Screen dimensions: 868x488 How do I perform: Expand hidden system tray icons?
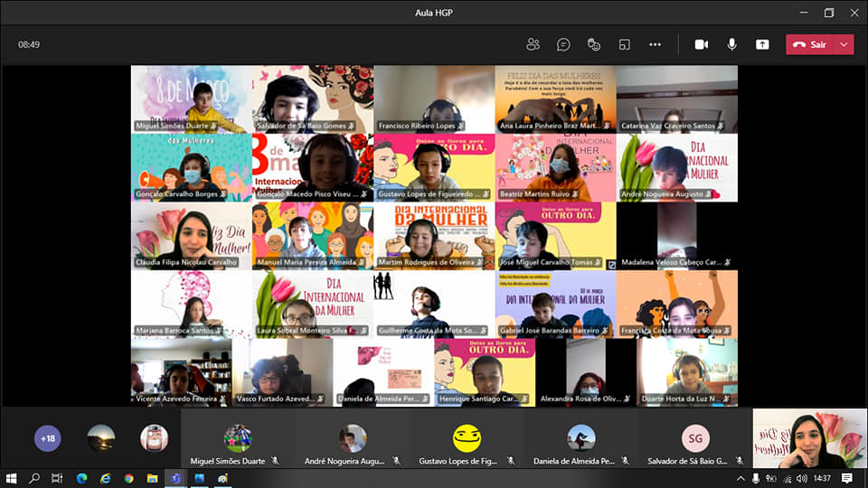tap(741, 478)
